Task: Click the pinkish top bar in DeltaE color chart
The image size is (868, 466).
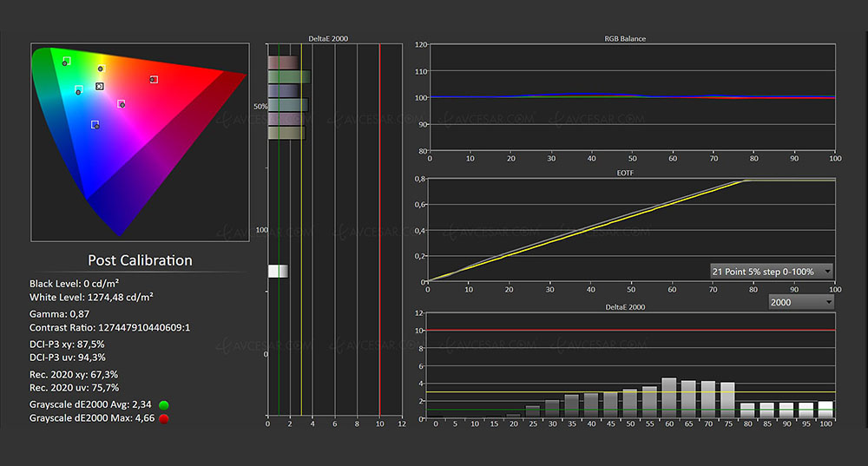Action: tap(283, 62)
